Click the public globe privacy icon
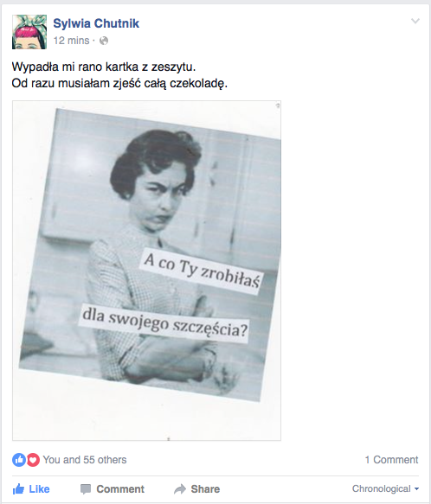The image size is (431, 504). 104,41
